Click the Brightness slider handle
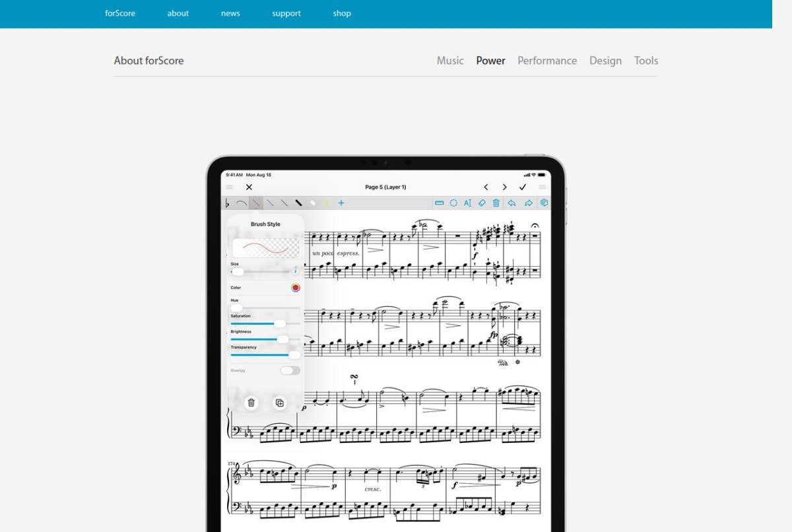Screen dimensions: 792x532 point(282,339)
